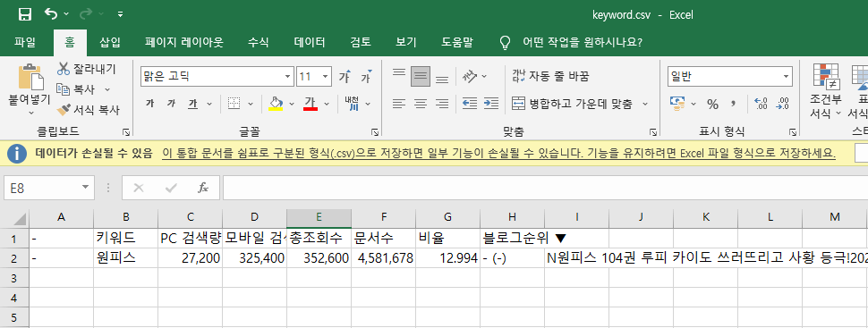Click the cell borders icon
868x328 pixels.
[x=234, y=104]
